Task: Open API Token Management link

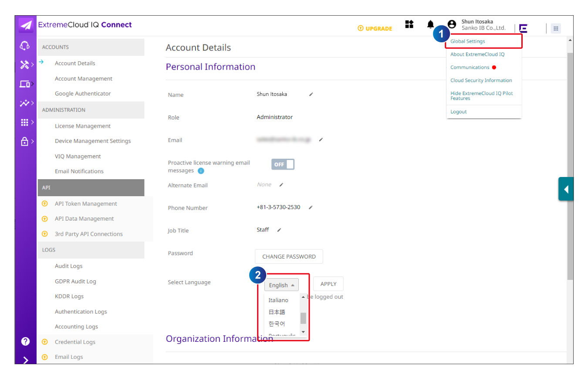Action: tap(86, 204)
